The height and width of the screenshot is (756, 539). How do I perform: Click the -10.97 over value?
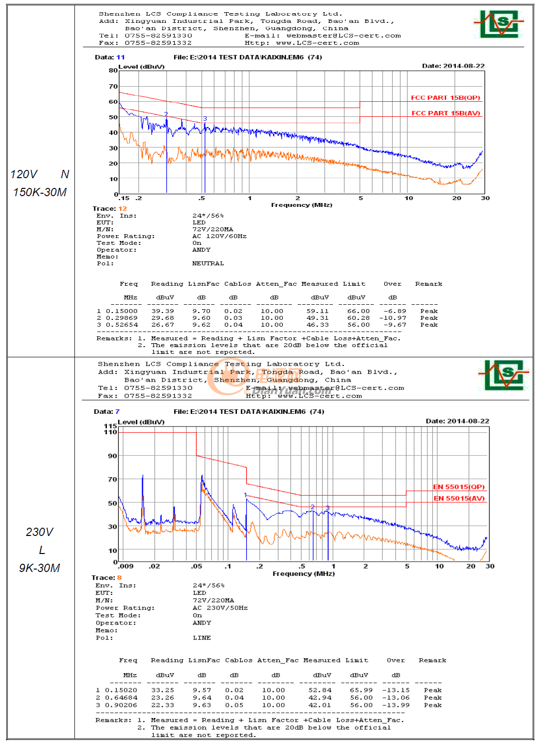(393, 318)
